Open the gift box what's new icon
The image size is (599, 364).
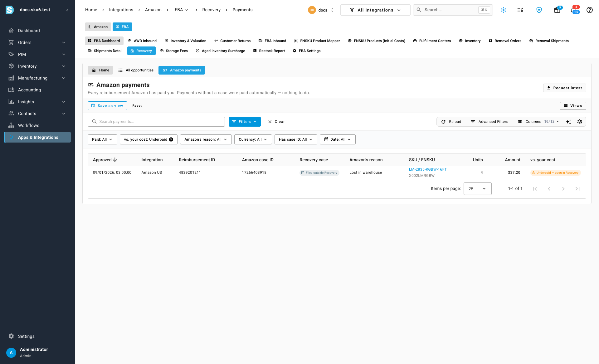pos(557,10)
